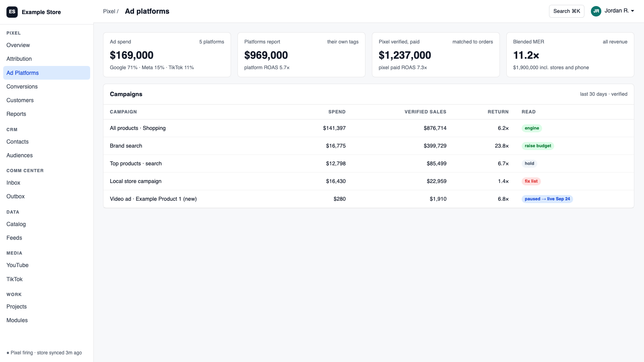Click the Blended MER 11.2× card
644x362 pixels.
570,55
